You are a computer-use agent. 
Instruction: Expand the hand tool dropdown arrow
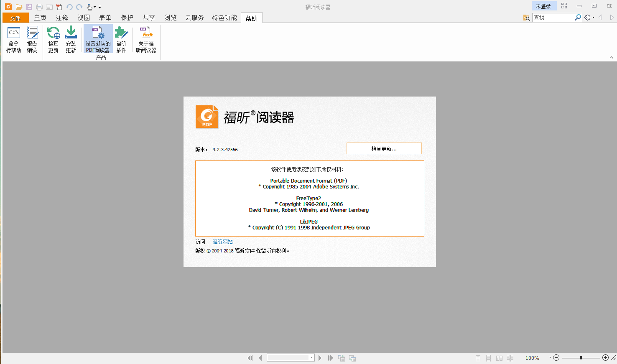pyautogui.click(x=95, y=7)
